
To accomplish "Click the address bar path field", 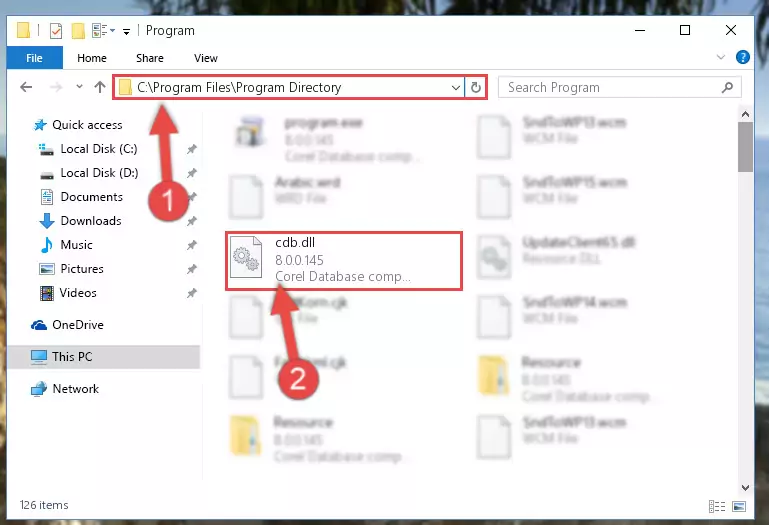I will (x=289, y=87).
